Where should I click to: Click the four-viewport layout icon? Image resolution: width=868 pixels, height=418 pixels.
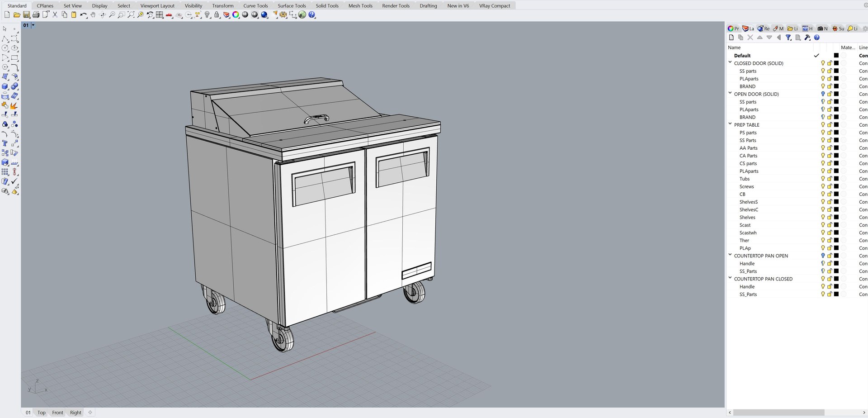click(160, 14)
